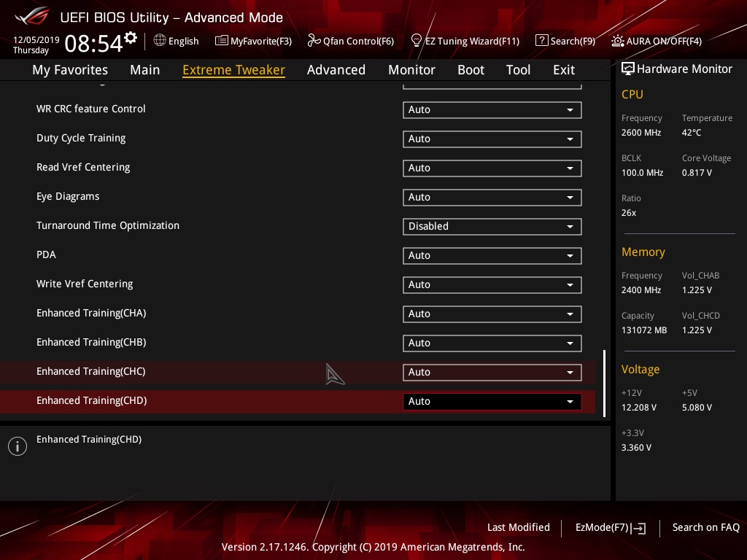Click Last Modified button
The image size is (747, 560).
click(519, 527)
